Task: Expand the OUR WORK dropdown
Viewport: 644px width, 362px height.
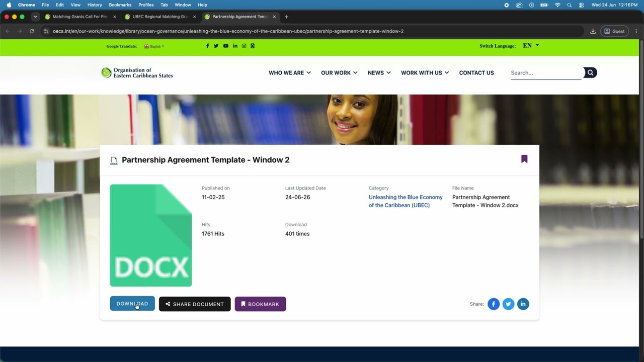Action: (x=339, y=73)
